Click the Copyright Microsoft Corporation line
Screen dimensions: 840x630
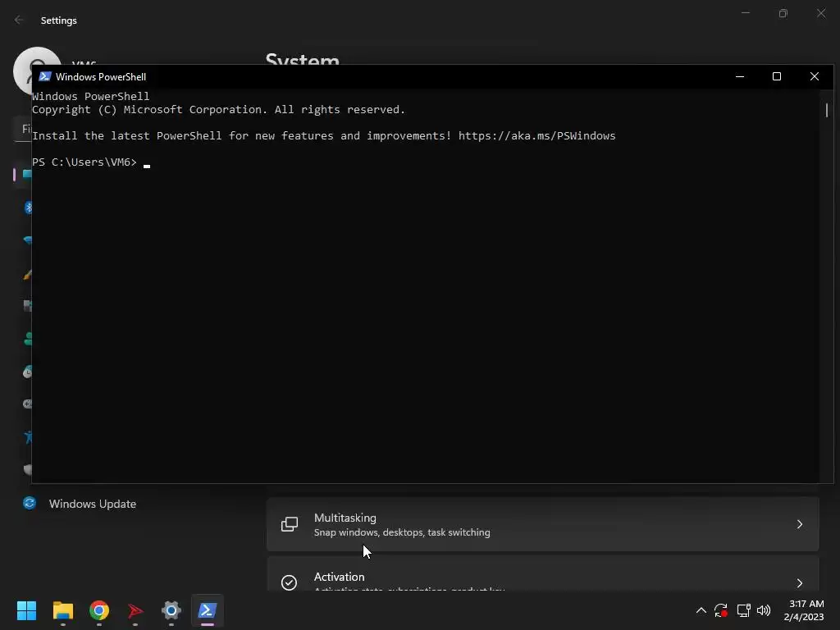[218, 109]
